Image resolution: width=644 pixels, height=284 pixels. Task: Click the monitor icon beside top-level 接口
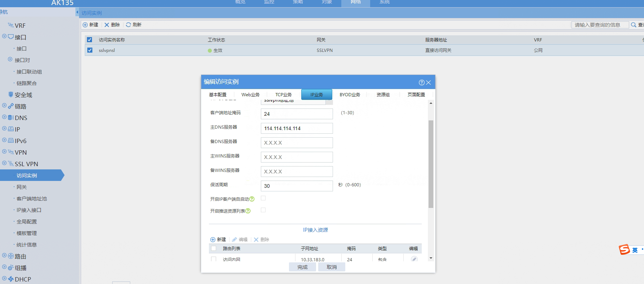[x=11, y=37]
